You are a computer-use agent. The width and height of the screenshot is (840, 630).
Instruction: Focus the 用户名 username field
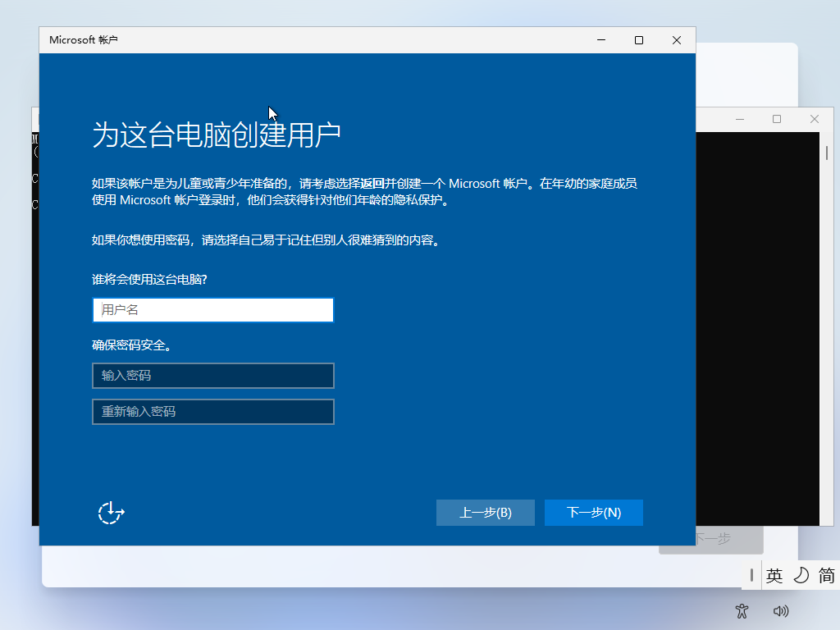point(213,310)
